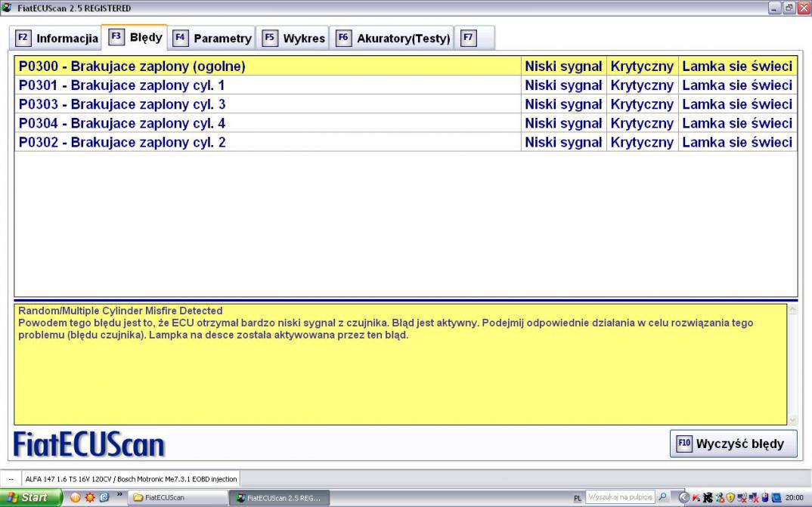
Task: Open the yellow security shield tray icon
Action: [730, 498]
